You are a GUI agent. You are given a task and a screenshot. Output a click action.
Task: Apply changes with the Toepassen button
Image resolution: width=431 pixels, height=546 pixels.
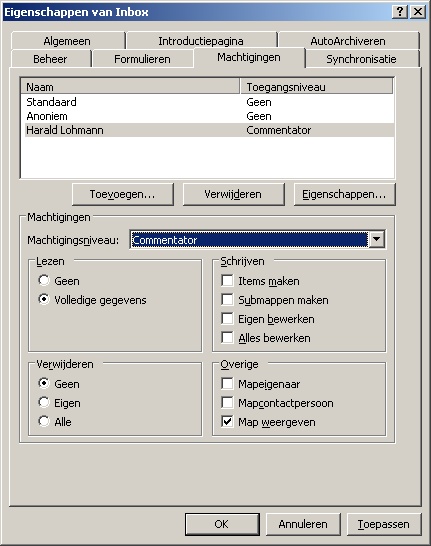click(x=384, y=524)
